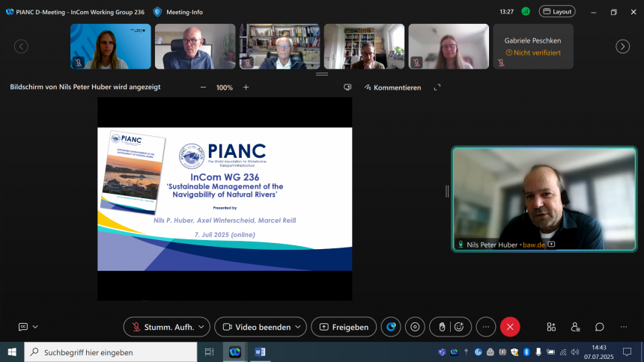The width and height of the screenshot is (644, 362).
Task: Check the green connection quality indicator
Action: click(x=526, y=11)
